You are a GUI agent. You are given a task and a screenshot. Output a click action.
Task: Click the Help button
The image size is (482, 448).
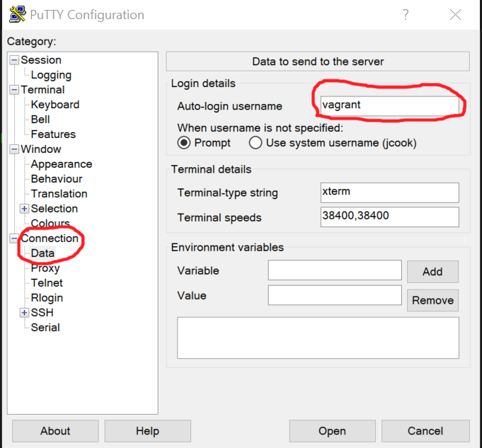pyautogui.click(x=147, y=431)
